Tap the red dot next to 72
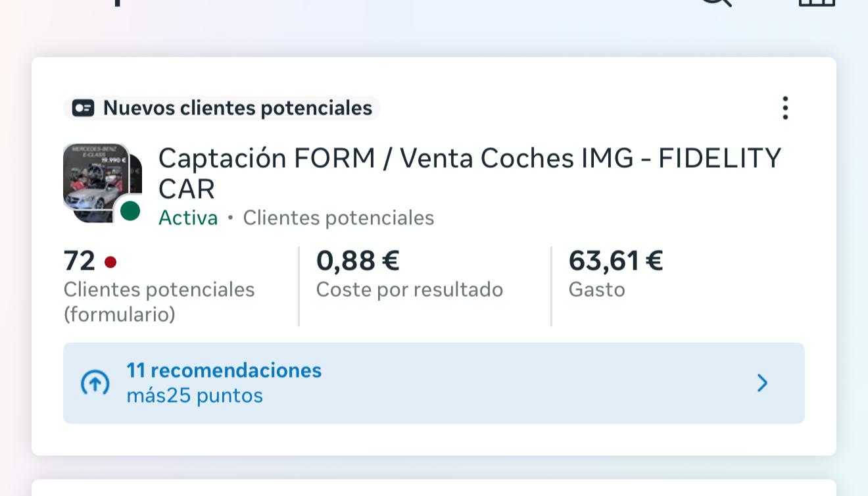 (110, 262)
